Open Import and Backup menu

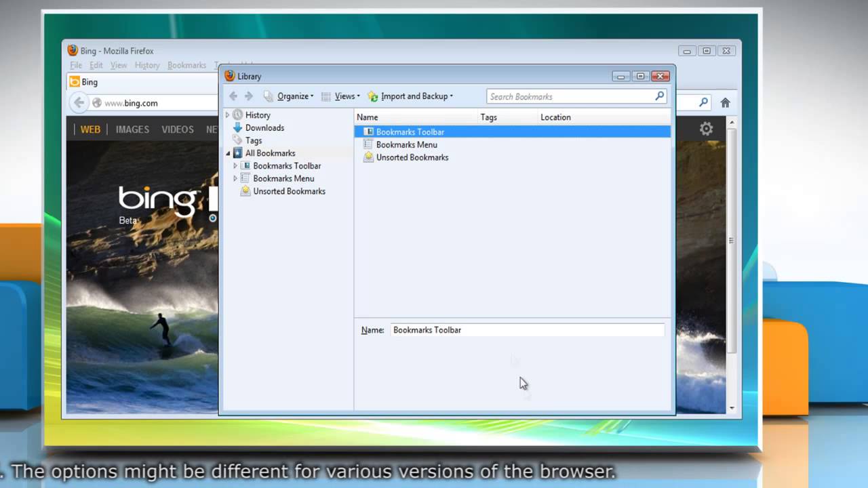pos(417,96)
